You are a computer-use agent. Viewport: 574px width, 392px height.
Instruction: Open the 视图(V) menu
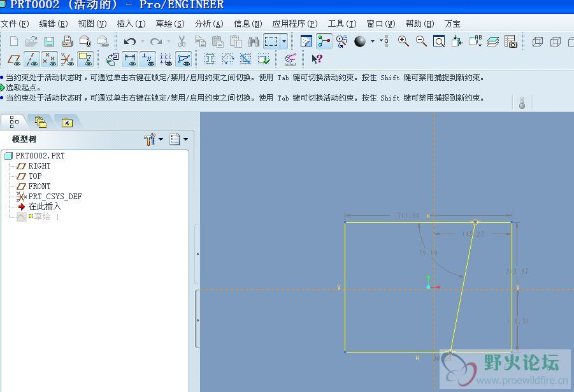point(92,24)
